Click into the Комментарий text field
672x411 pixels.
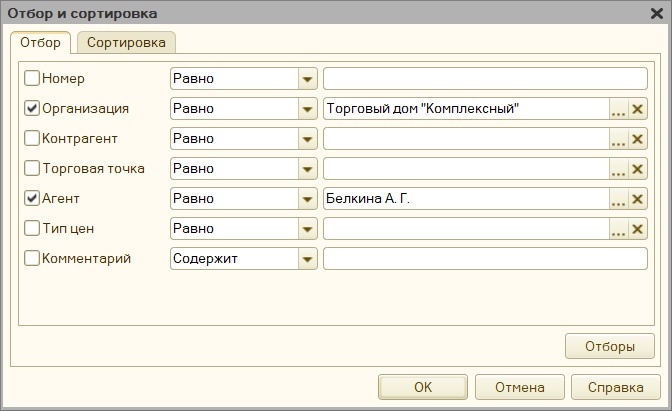485,259
